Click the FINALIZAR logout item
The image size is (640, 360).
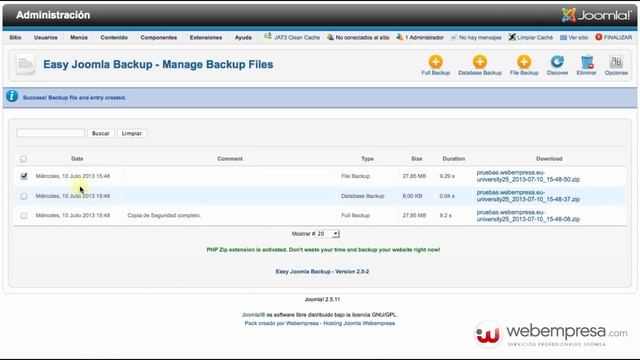click(x=613, y=37)
